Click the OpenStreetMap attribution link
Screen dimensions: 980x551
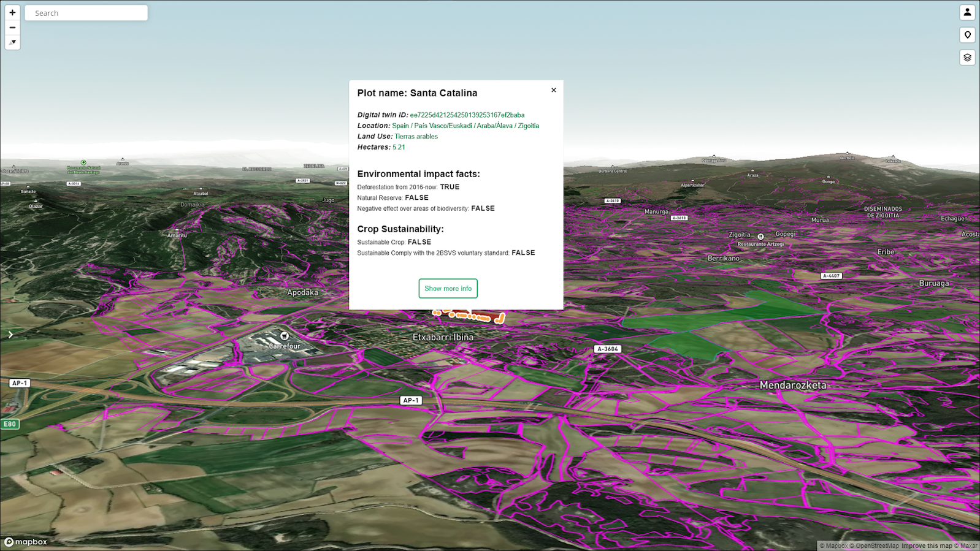click(874, 546)
